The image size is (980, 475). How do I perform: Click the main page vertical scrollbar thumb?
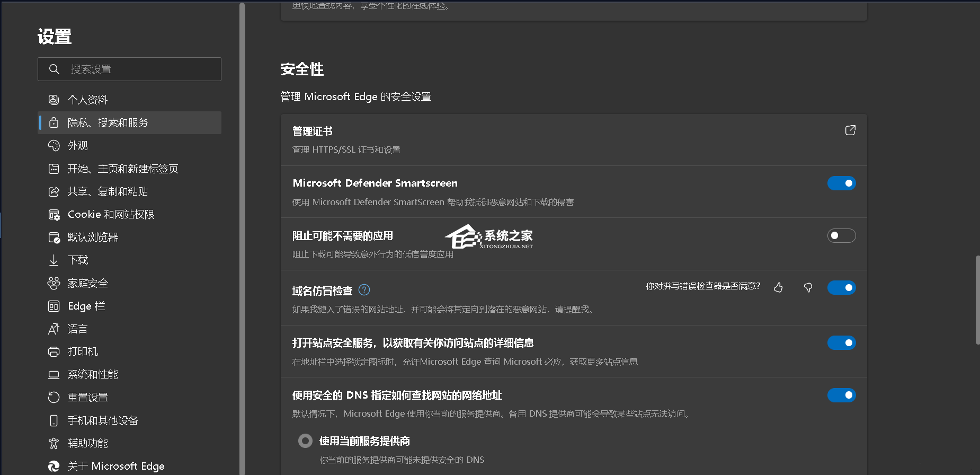click(977, 300)
